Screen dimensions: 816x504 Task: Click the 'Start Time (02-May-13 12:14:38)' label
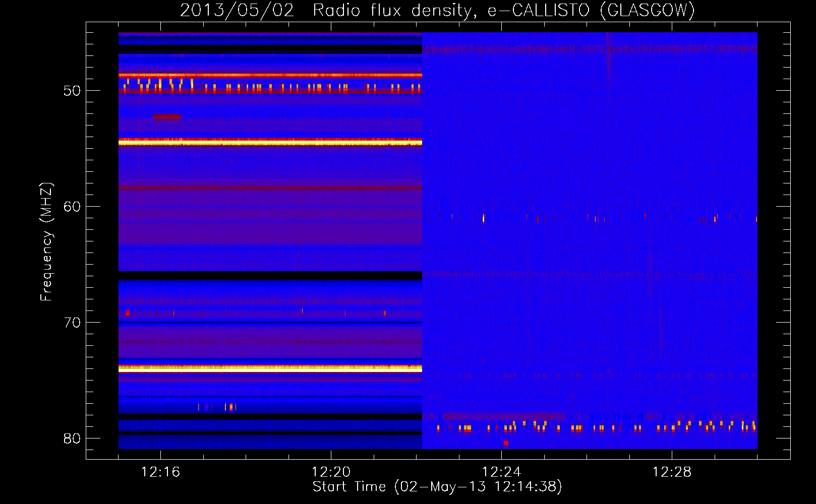click(437, 487)
